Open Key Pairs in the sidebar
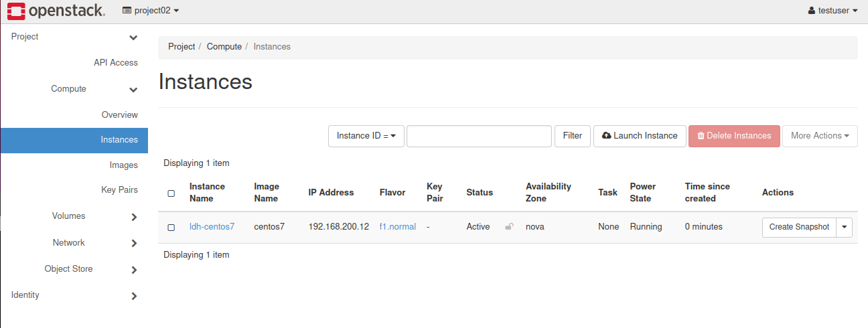This screenshot has height=328, width=868. click(119, 190)
